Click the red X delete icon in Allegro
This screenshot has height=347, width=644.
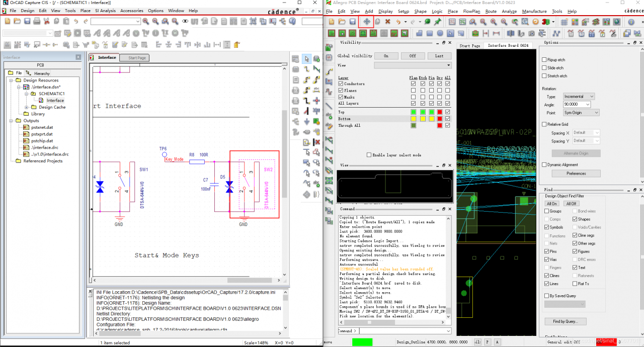tap(388, 22)
